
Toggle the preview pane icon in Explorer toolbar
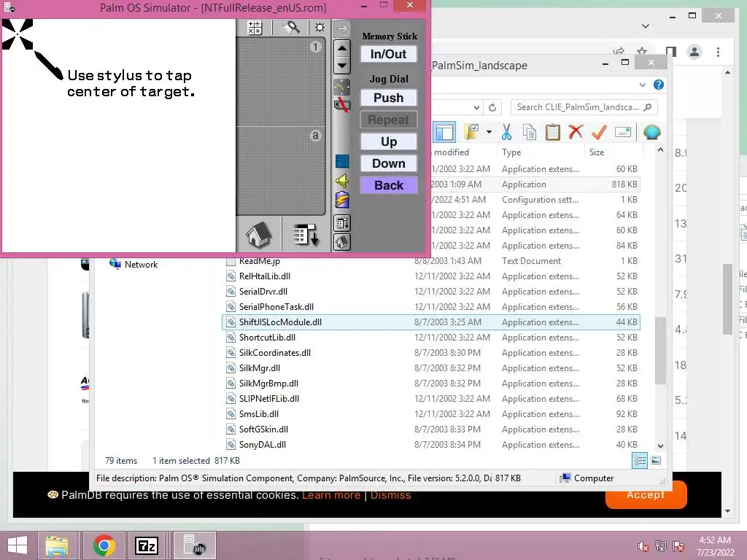pos(444,132)
